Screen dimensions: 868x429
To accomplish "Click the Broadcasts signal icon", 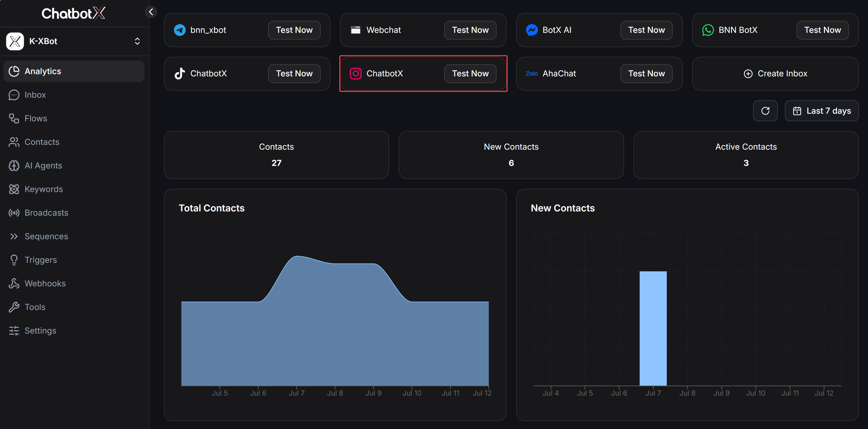I will click(14, 213).
